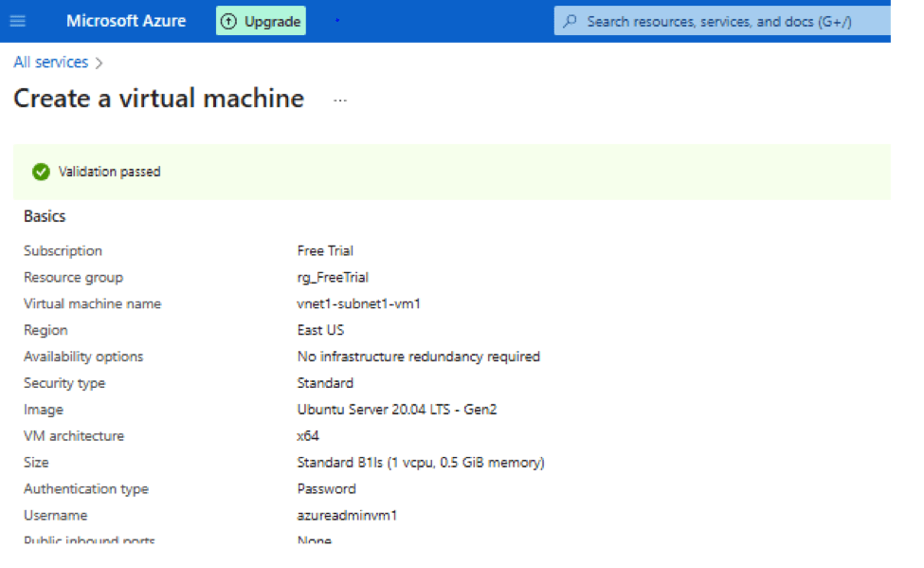This screenshot has width=924, height=568.
Task: Click the Microsoft Azure home title
Action: tap(126, 21)
